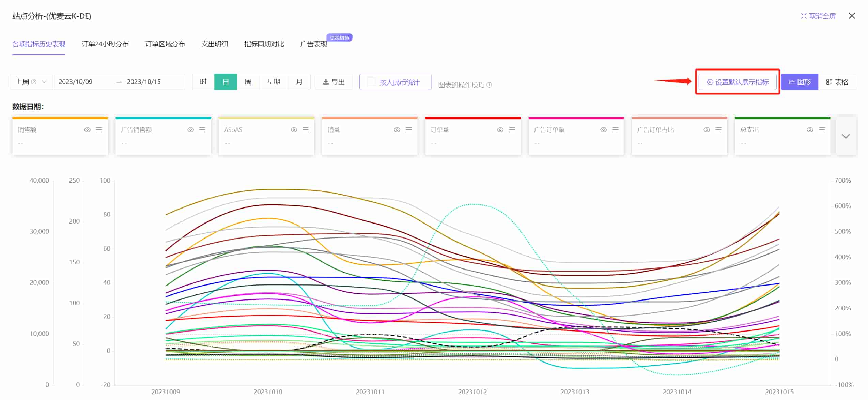Toggle visibility eye on 销售额 card
Image resolution: width=868 pixels, height=400 pixels.
pos(88,130)
